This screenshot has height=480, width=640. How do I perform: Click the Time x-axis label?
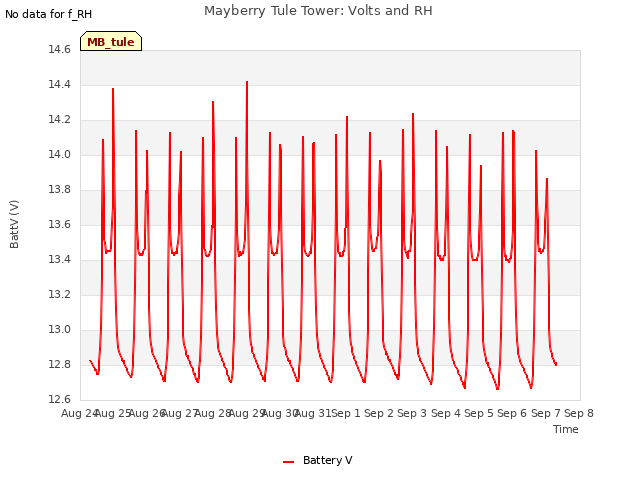pos(565,429)
